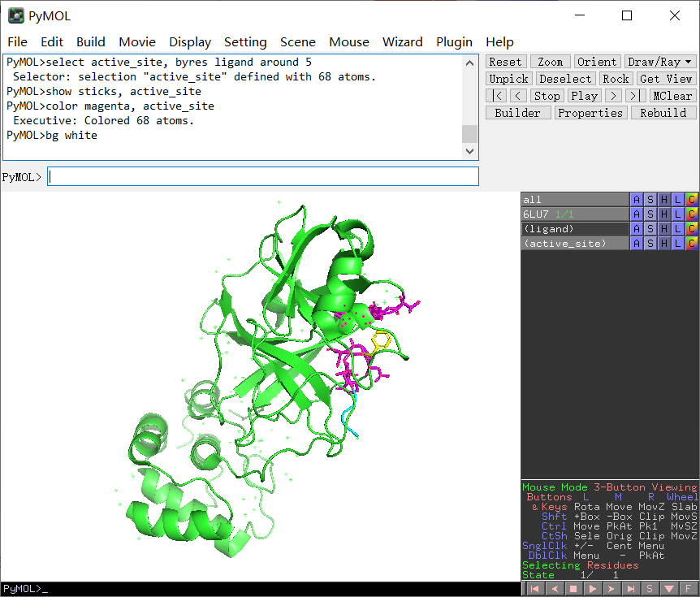The height and width of the screenshot is (597, 700).
Task: Open Action menu for 6LU7 object
Action: [x=637, y=214]
